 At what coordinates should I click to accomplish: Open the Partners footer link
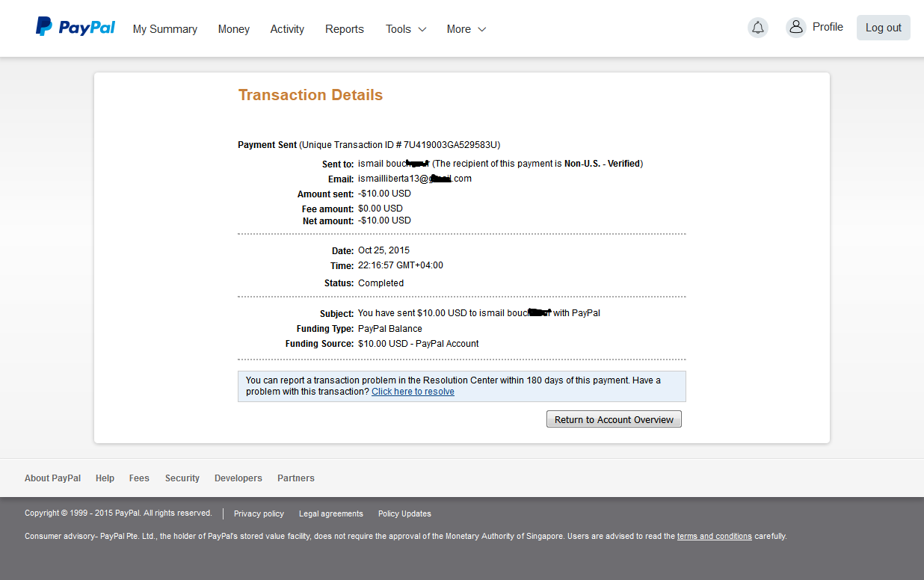click(296, 478)
